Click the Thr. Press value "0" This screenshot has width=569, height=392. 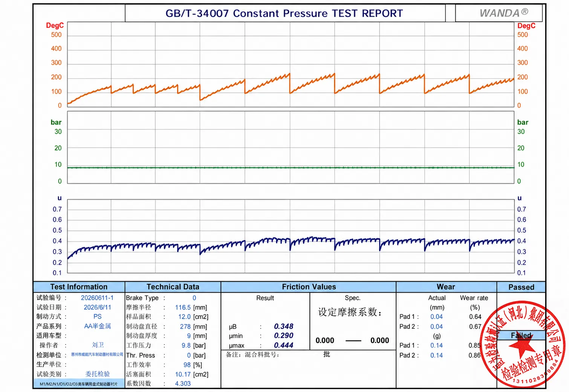pyautogui.click(x=189, y=355)
